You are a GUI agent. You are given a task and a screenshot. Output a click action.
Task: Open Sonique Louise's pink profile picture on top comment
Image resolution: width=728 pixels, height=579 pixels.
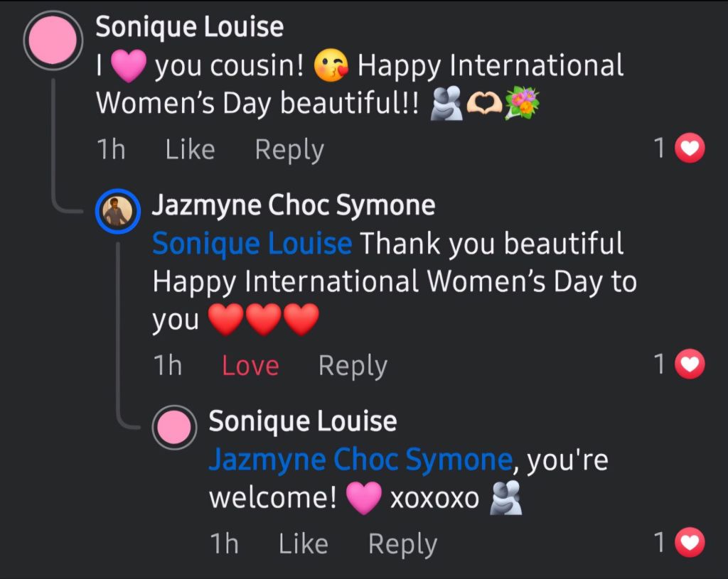(x=53, y=39)
